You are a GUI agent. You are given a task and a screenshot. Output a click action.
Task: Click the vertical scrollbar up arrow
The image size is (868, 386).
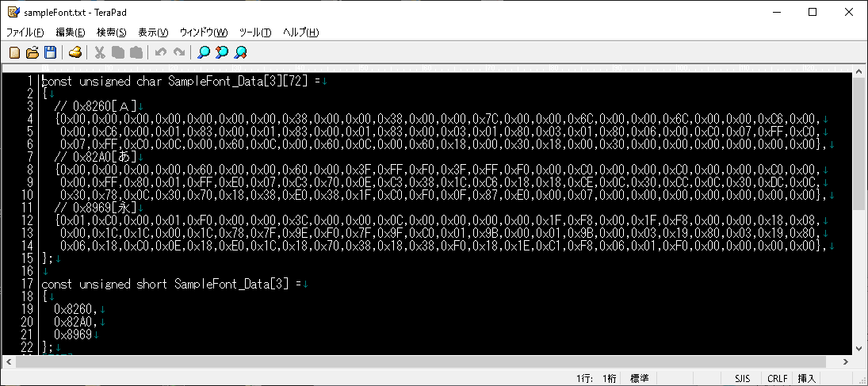pyautogui.click(x=860, y=71)
